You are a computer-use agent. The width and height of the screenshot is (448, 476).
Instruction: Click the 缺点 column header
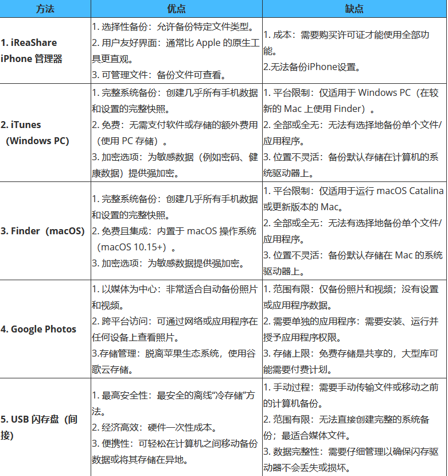[x=354, y=9]
